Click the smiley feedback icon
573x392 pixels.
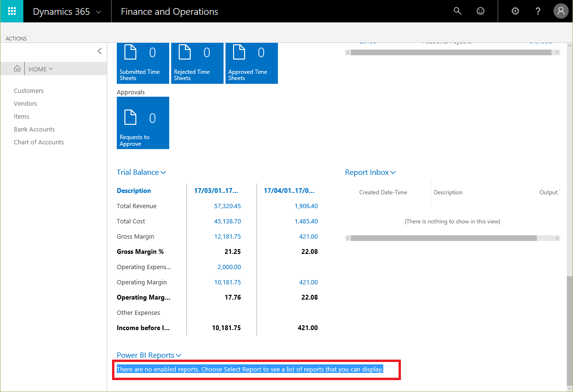pyautogui.click(x=481, y=11)
